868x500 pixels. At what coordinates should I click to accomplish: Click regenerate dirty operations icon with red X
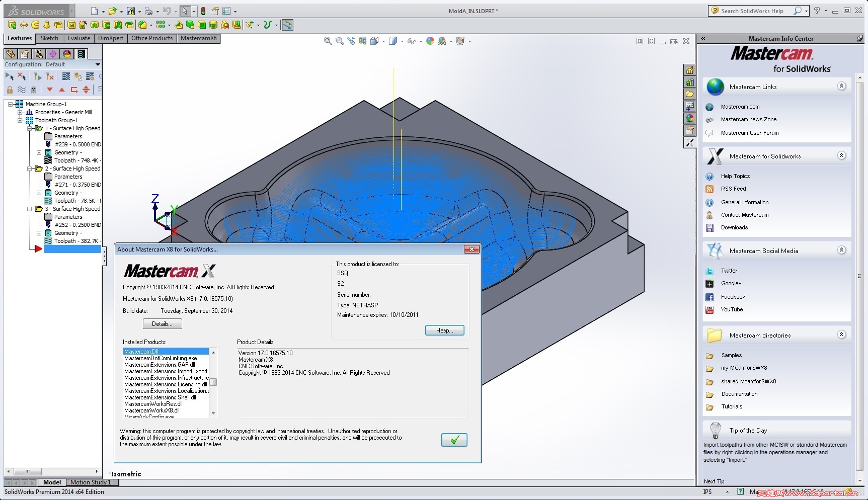[x=50, y=76]
